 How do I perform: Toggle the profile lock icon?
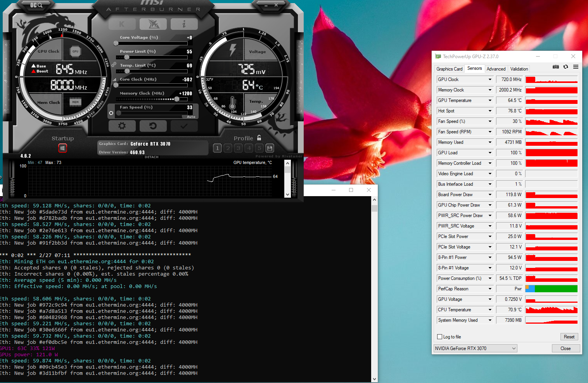259,138
